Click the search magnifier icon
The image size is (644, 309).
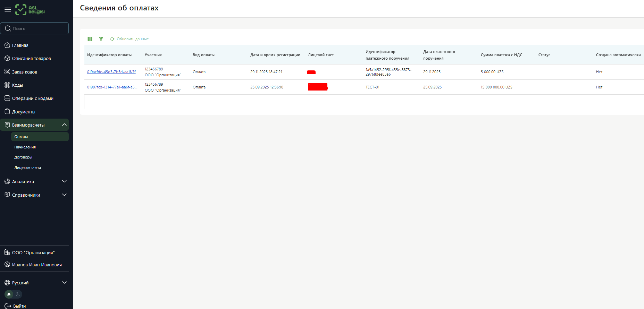(x=8, y=28)
